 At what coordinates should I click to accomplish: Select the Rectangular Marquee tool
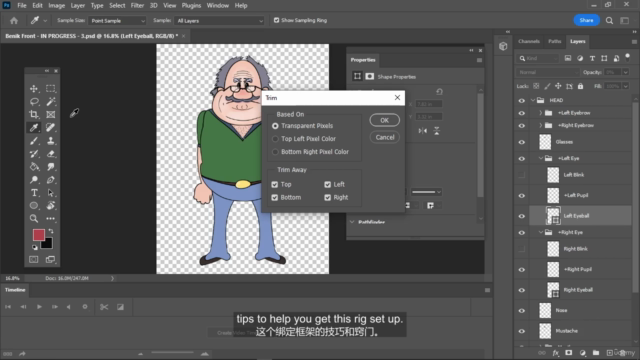[x=51, y=89]
